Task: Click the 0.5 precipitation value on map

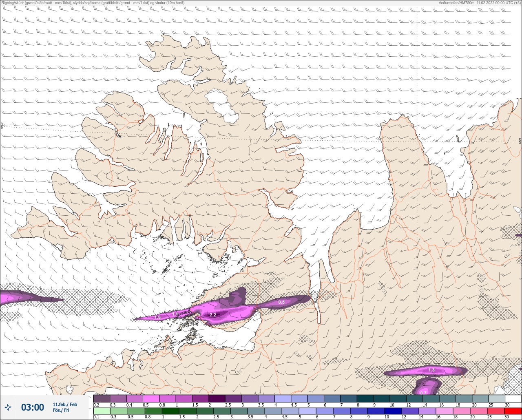Action: tap(281, 302)
